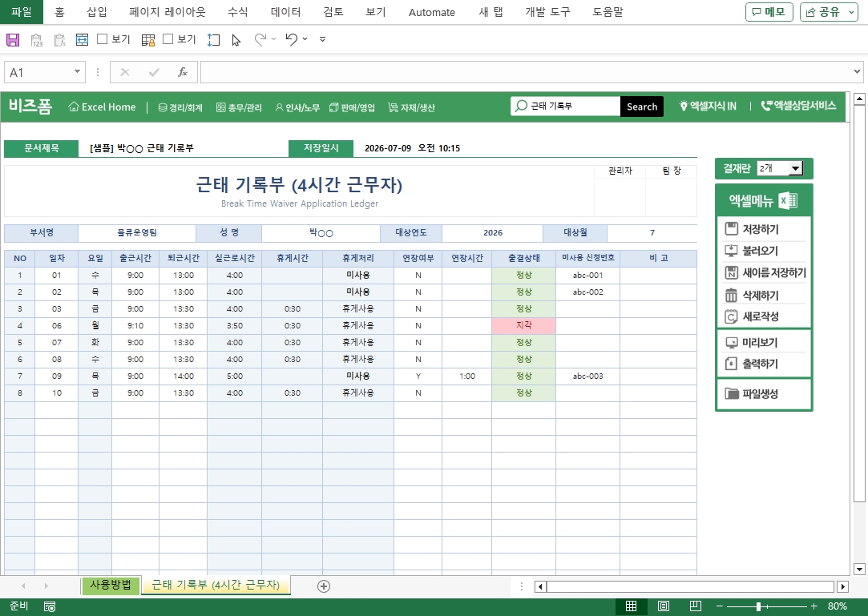Expand the formula bar
The height and width of the screenshot is (616, 868).
[857, 71]
